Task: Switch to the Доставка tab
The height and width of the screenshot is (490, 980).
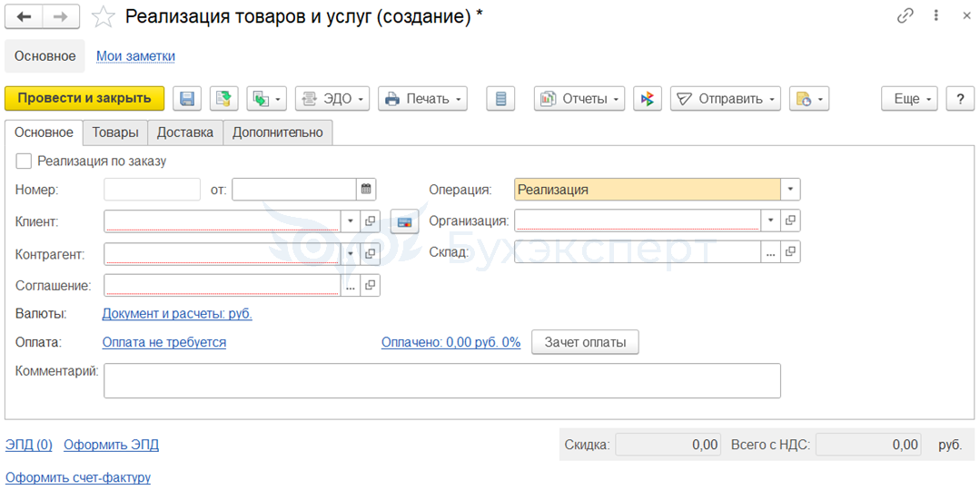Action: point(185,132)
